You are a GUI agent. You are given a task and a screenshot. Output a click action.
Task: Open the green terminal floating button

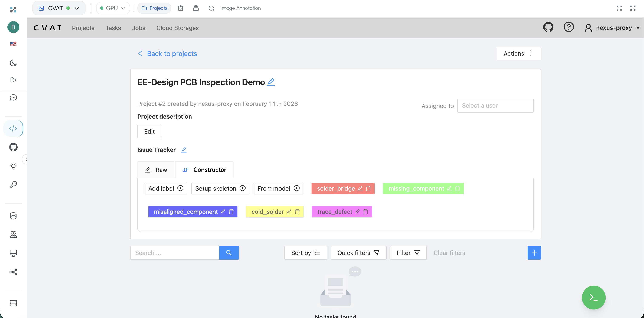click(594, 298)
